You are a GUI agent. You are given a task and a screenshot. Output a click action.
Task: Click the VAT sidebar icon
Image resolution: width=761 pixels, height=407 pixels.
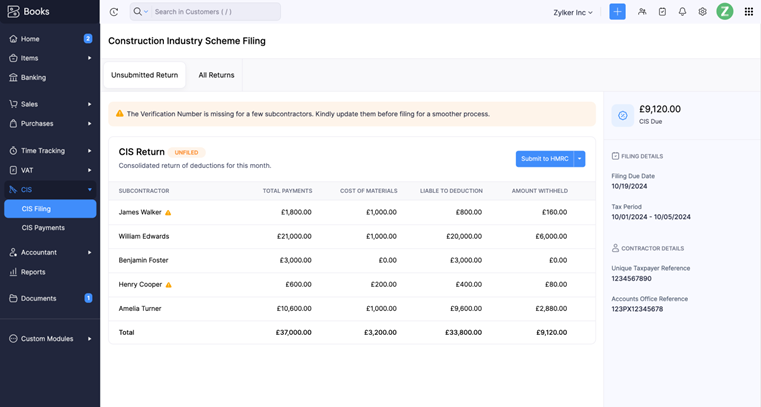[x=13, y=170]
